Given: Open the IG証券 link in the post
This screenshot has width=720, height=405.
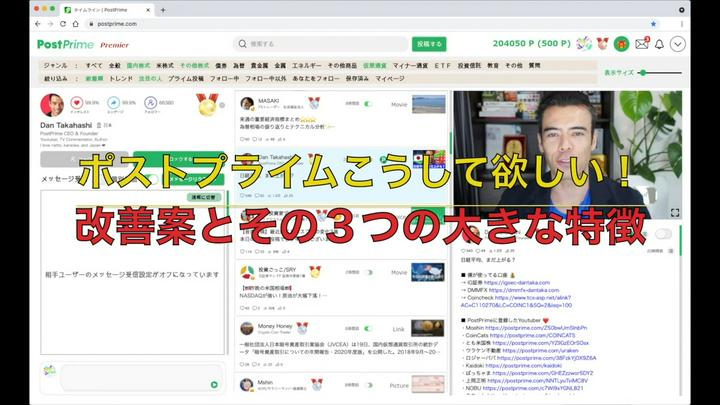Looking at the screenshot, I should click(517, 282).
